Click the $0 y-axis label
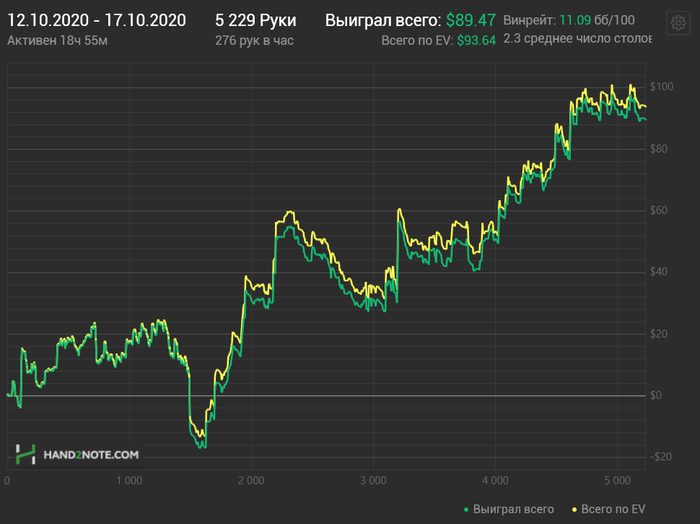This screenshot has width=700, height=524. 656,395
